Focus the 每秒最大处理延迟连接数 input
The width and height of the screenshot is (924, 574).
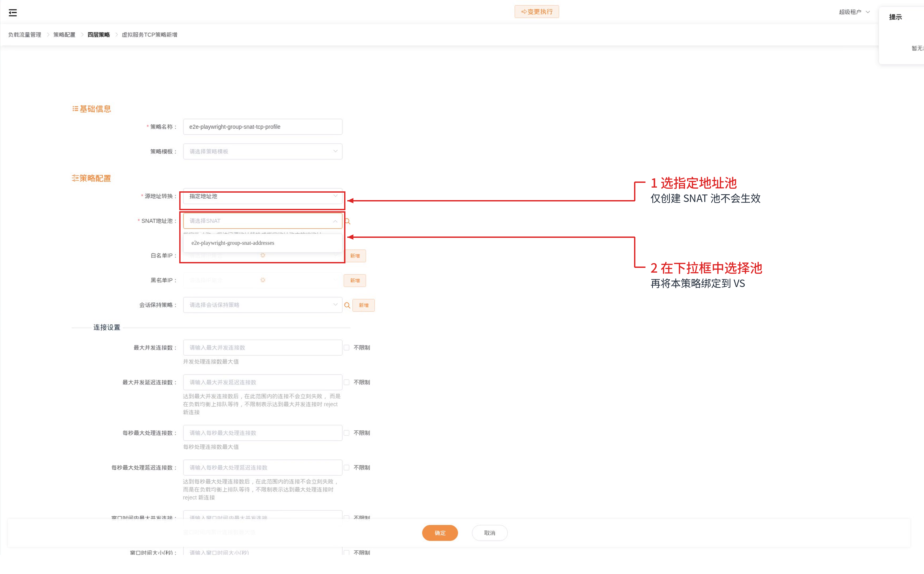point(263,468)
